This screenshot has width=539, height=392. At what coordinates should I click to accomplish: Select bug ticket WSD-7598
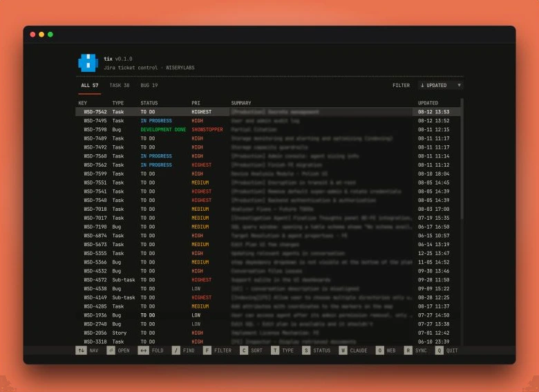[268, 130]
